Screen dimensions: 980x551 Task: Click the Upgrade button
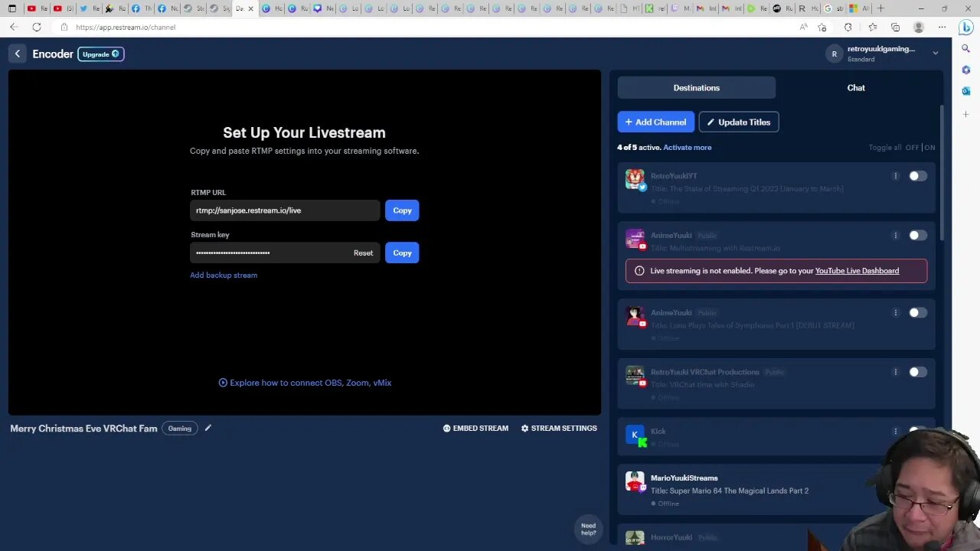(x=100, y=54)
